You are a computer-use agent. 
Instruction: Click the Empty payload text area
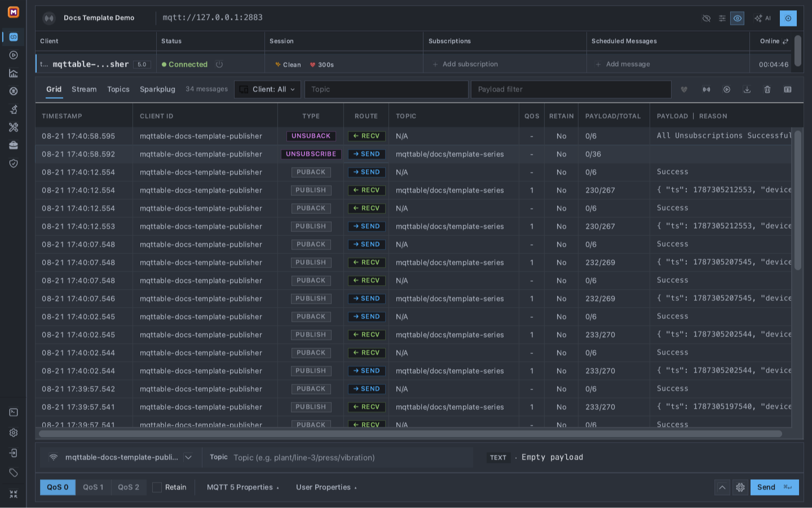pyautogui.click(x=552, y=458)
